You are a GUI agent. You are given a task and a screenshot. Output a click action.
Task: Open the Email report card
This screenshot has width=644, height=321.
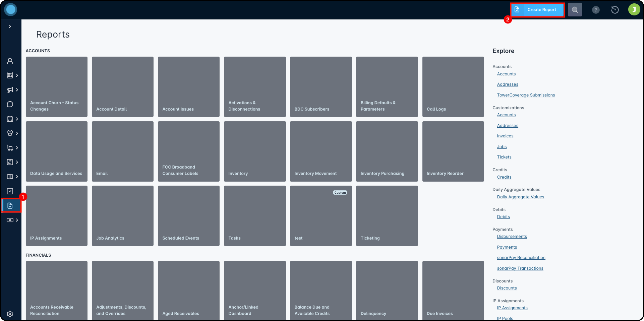click(x=123, y=151)
